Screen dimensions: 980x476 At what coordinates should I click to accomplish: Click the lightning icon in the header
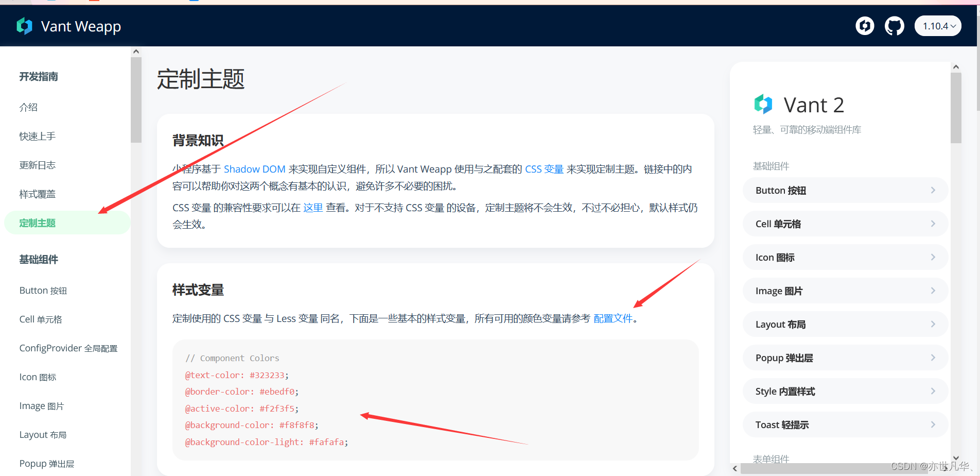point(865,26)
